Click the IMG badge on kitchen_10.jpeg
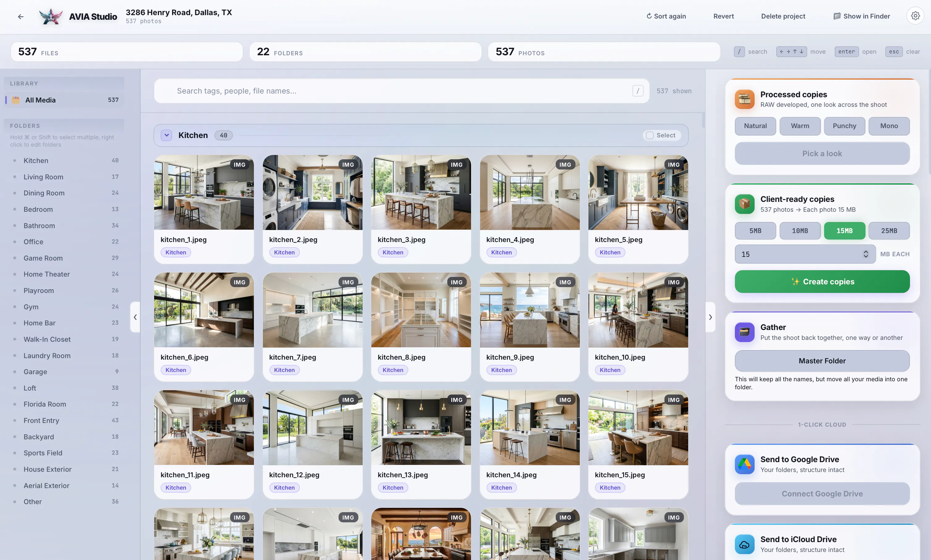The image size is (931, 560). pos(673,282)
